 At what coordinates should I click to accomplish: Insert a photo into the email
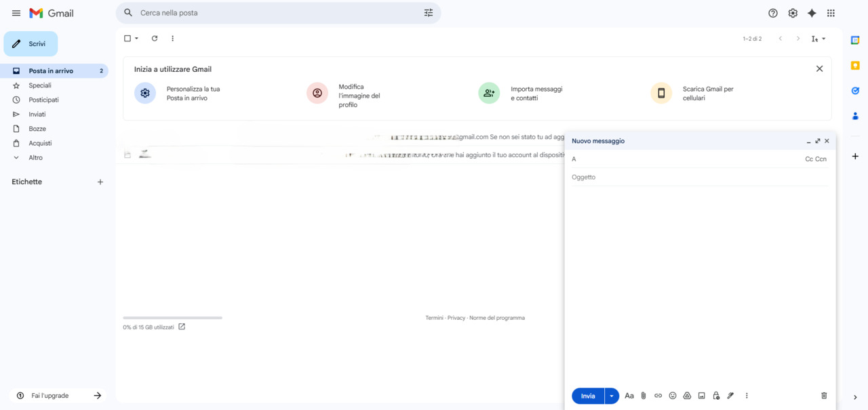(x=701, y=395)
